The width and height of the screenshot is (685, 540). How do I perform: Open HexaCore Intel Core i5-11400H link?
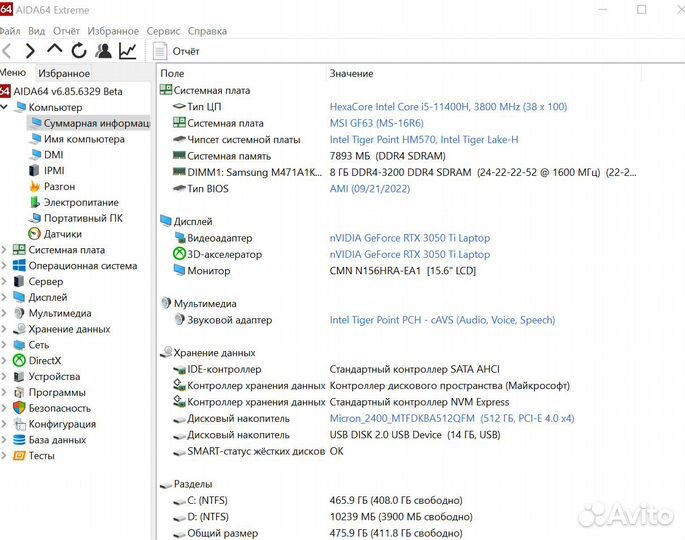(448, 107)
